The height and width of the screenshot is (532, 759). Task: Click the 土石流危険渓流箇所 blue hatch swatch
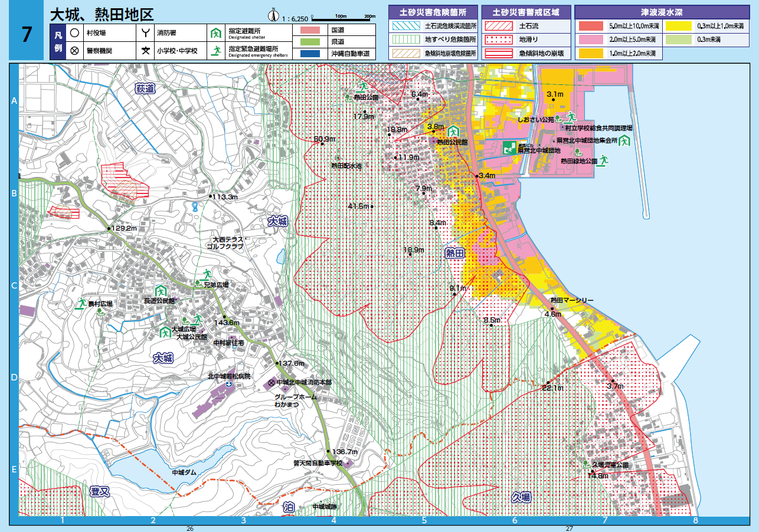point(405,26)
